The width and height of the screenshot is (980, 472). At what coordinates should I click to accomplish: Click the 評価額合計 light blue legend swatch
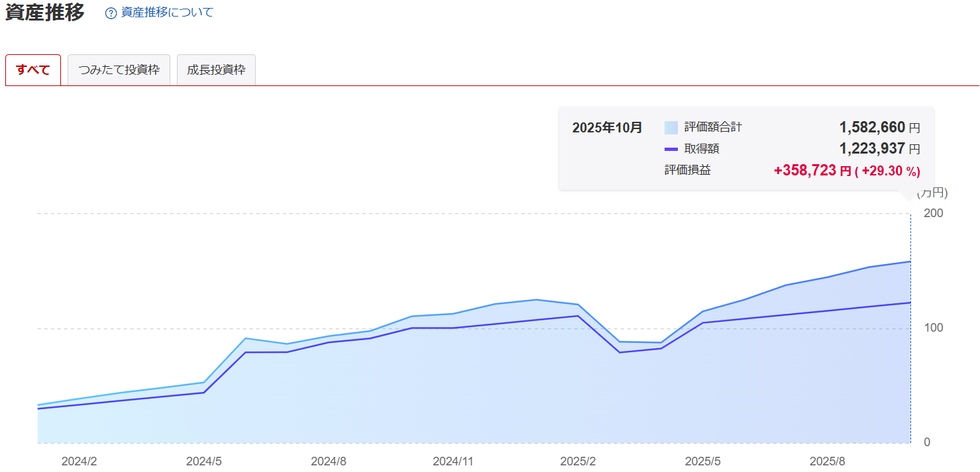point(671,128)
